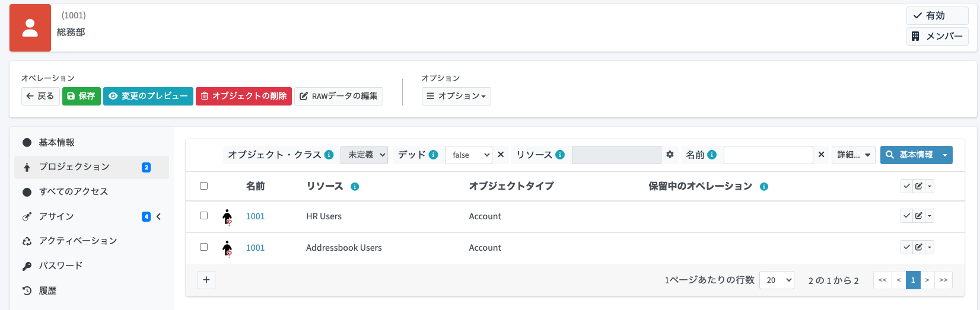Click the gear icon next to the リソース field
This screenshot has height=310, width=980.
pyautogui.click(x=670, y=155)
